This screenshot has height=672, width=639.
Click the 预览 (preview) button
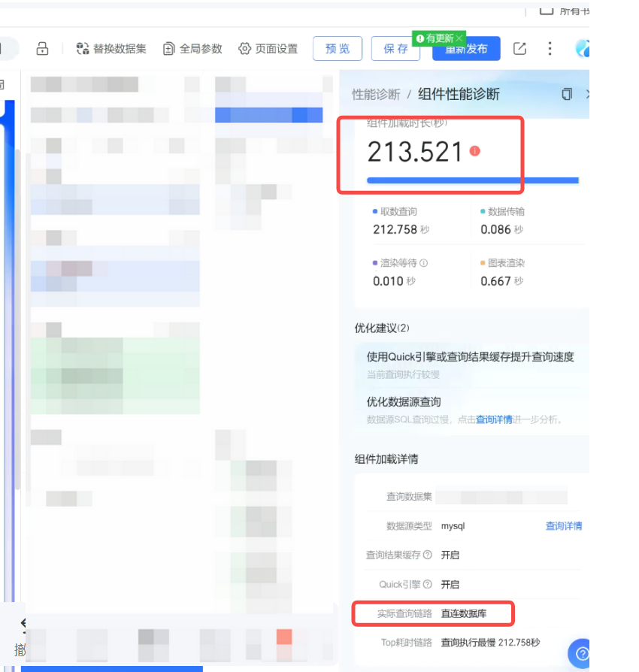[338, 49]
